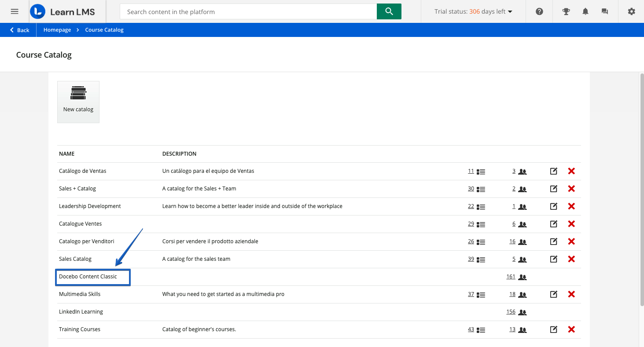The width and height of the screenshot is (644, 347).
Task: Click the page vertical scrollbar
Action: pyautogui.click(x=641, y=189)
